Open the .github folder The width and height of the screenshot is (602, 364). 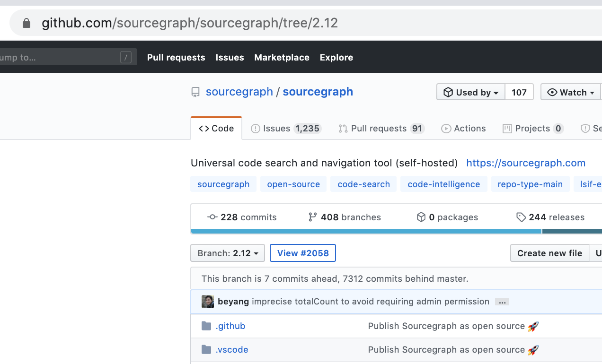[230, 326]
